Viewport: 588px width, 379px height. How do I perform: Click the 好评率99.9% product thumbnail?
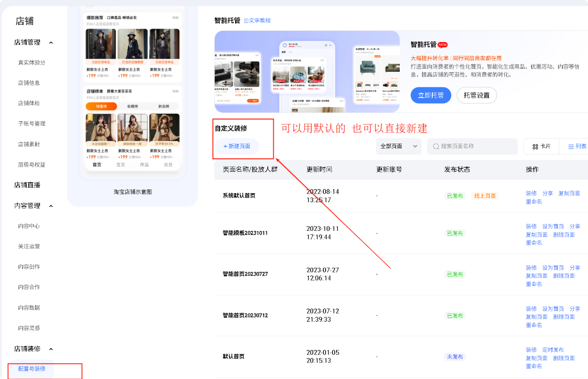pyautogui.click(x=164, y=130)
